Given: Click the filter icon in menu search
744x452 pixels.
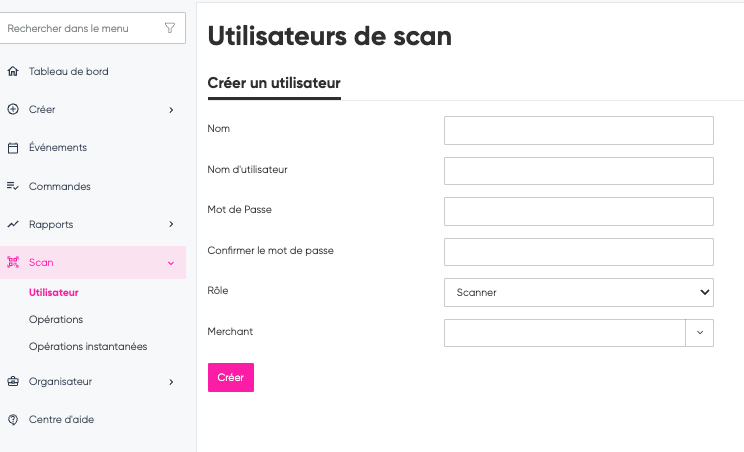Looking at the screenshot, I should 170,28.
